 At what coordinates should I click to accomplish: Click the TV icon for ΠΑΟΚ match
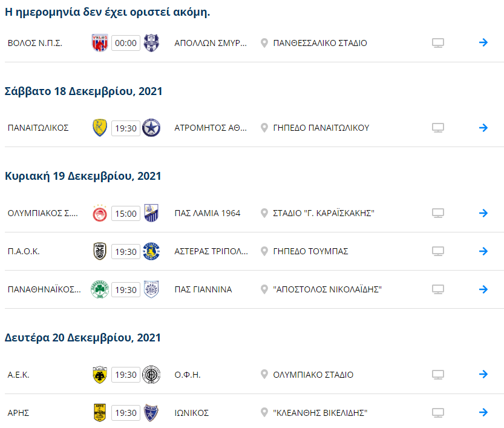(438, 251)
